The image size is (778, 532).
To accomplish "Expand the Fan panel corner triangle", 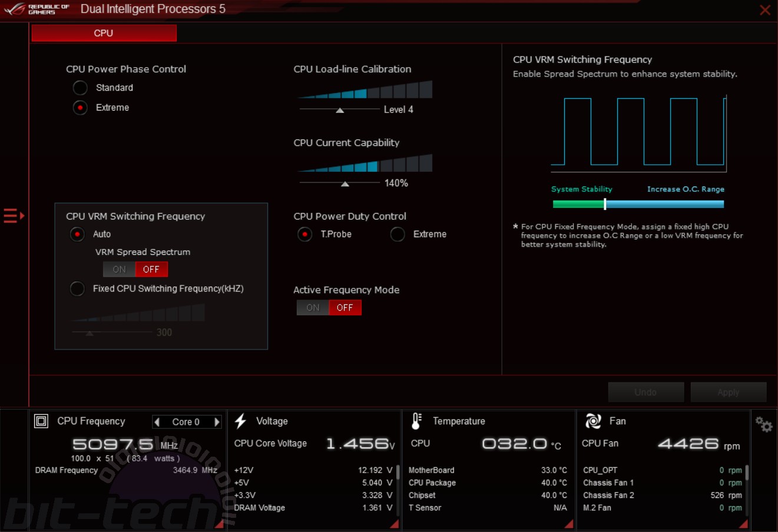I will click(x=744, y=524).
